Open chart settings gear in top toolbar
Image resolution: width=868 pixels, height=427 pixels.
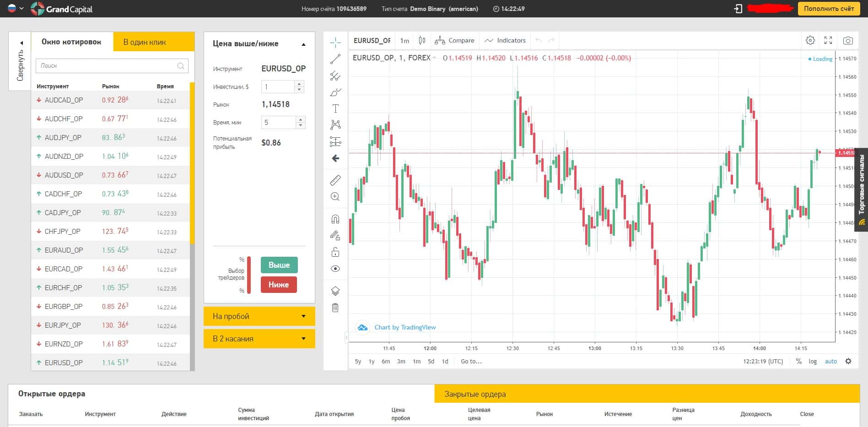[x=810, y=40]
